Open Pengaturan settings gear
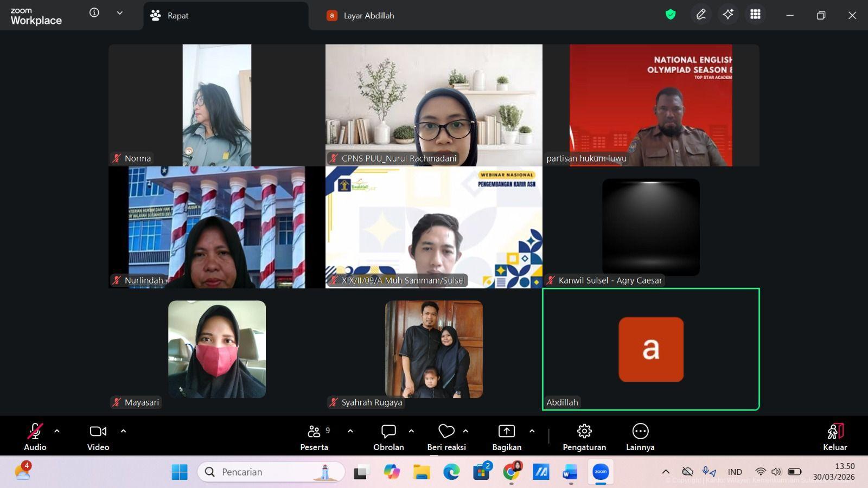 584,432
